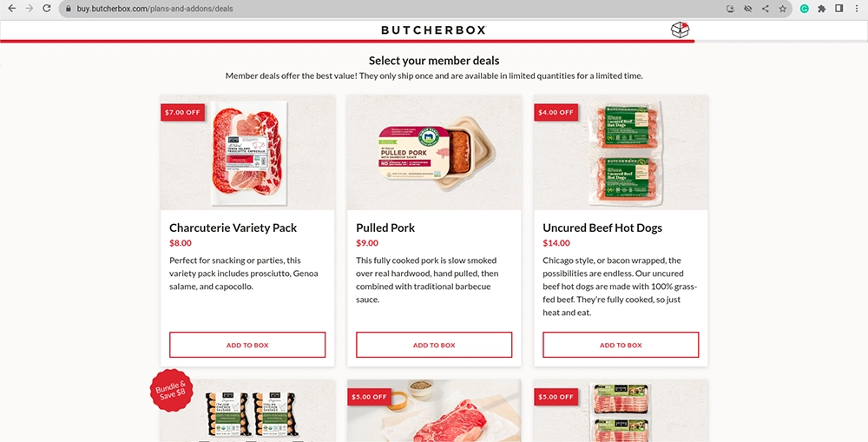Click the install app icon in address bar
Screen dimensions: 868x442
[x=731, y=9]
